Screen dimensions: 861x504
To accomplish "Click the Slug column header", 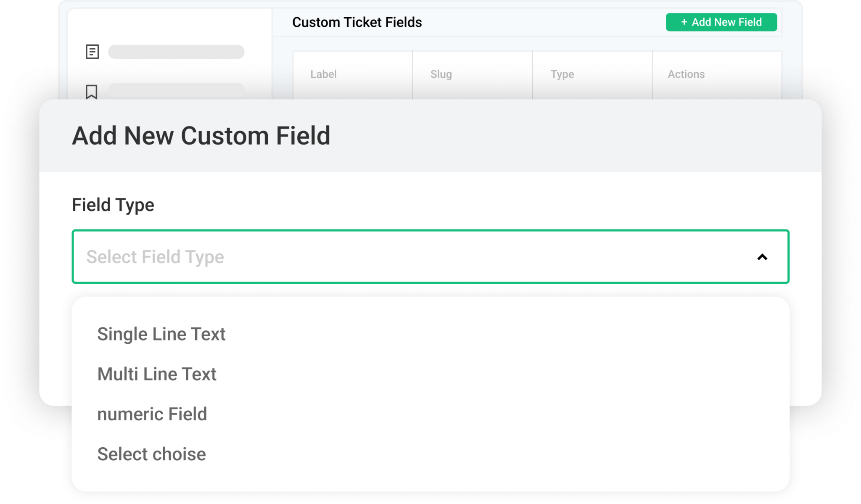I will pyautogui.click(x=441, y=74).
